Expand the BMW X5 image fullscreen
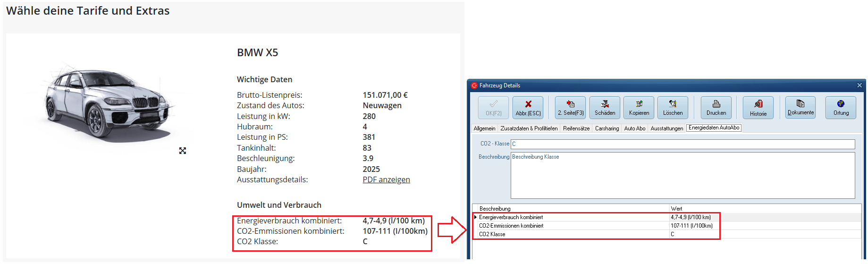Image resolution: width=868 pixels, height=264 pixels. pyautogui.click(x=183, y=151)
